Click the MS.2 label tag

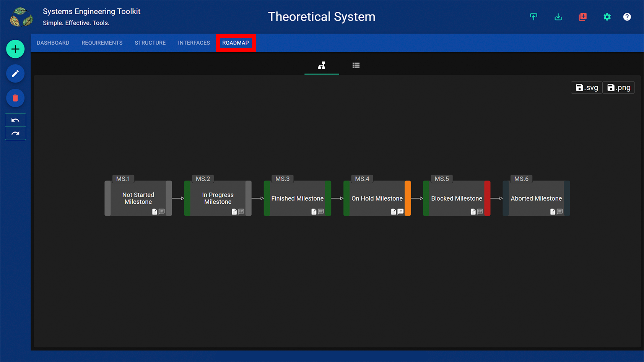(203, 179)
